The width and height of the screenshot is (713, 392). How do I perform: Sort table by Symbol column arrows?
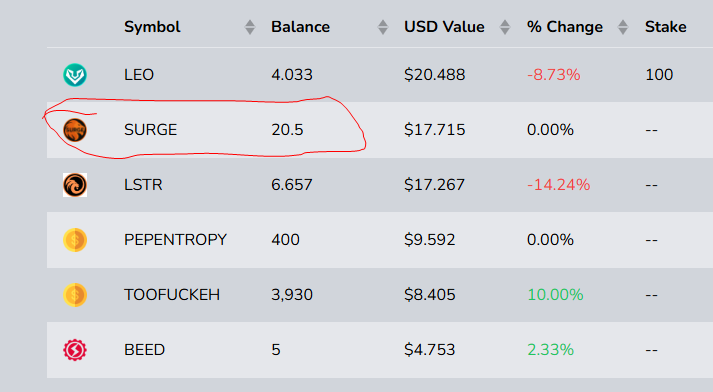pos(250,27)
